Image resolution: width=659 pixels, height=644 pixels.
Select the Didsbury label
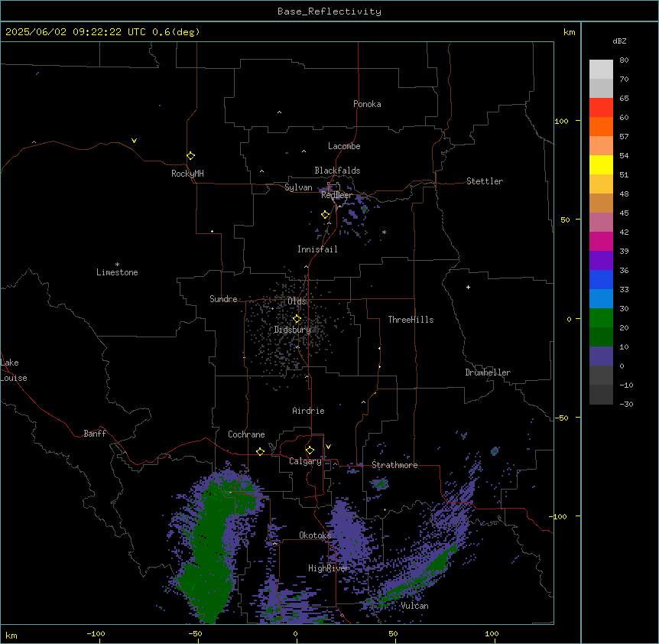(x=293, y=330)
